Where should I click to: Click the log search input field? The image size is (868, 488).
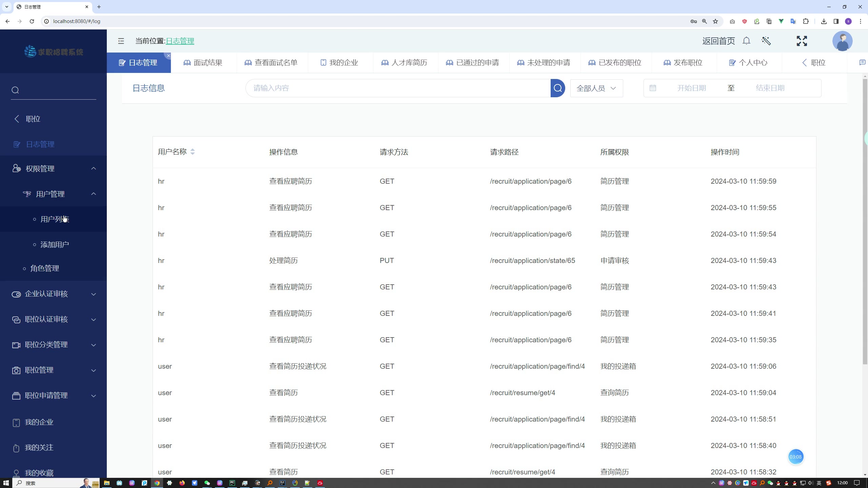coord(398,88)
